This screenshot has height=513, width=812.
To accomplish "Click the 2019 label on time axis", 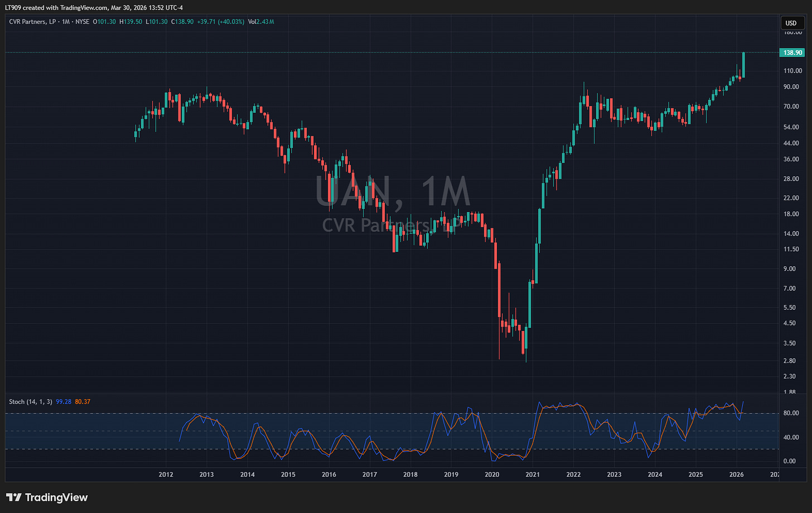I will pos(451,474).
